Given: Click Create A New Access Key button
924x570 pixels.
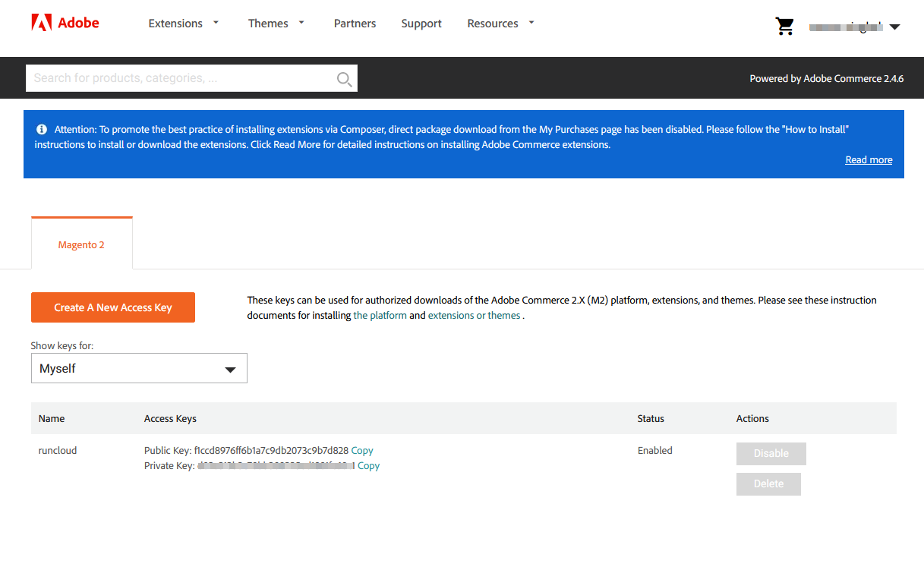Looking at the screenshot, I should [113, 307].
